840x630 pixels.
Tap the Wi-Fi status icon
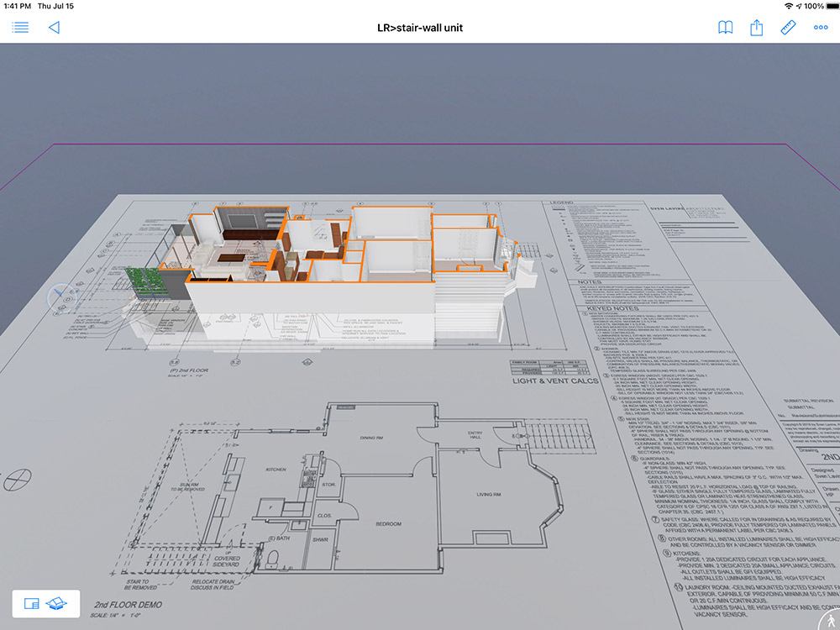point(789,6)
